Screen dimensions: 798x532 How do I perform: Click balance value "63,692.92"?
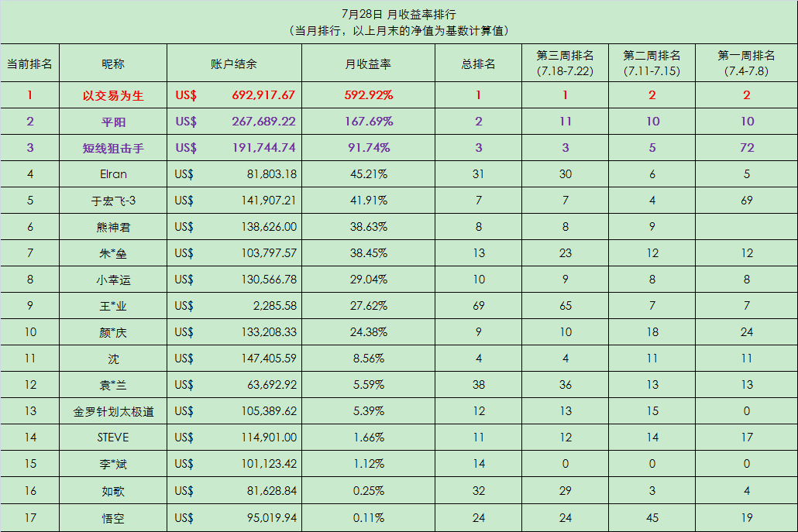pyautogui.click(x=272, y=385)
